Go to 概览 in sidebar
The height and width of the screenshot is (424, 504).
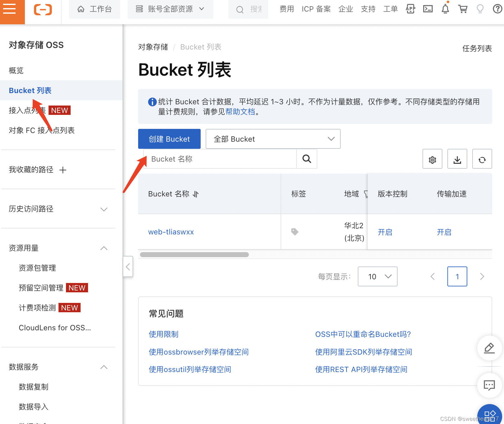tap(16, 71)
